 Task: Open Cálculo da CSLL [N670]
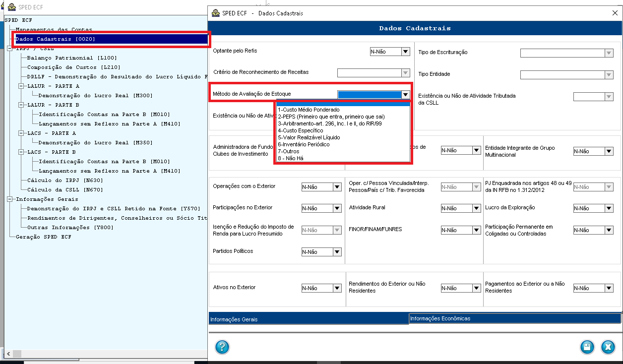click(x=64, y=190)
